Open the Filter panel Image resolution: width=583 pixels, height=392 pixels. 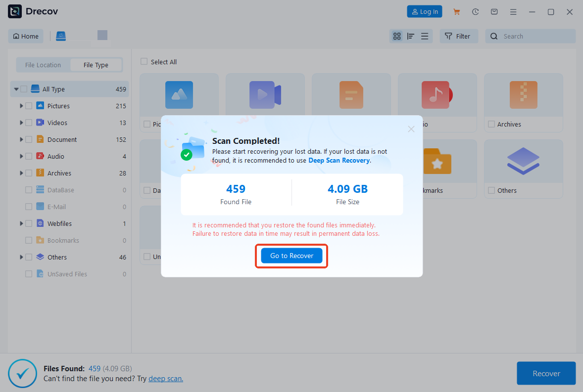[458, 36]
